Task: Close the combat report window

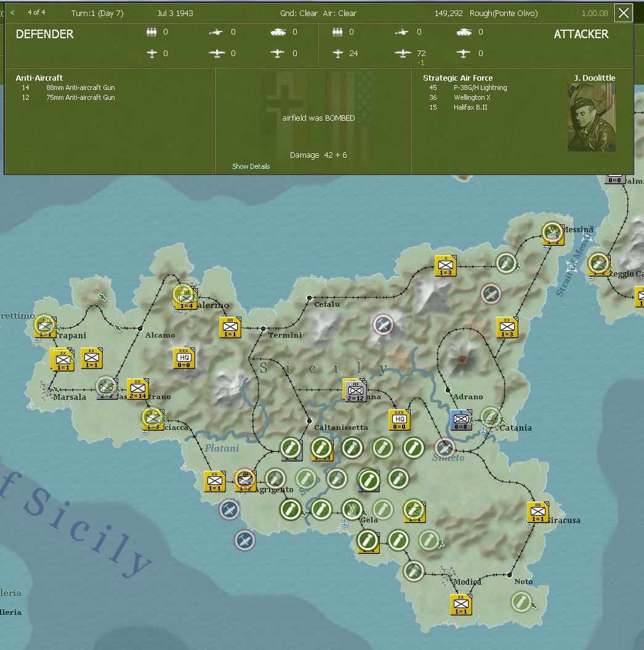Action: click(623, 13)
